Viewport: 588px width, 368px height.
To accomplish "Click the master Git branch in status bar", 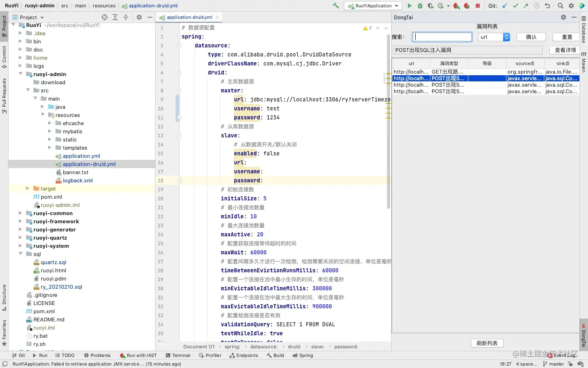I will (554, 364).
